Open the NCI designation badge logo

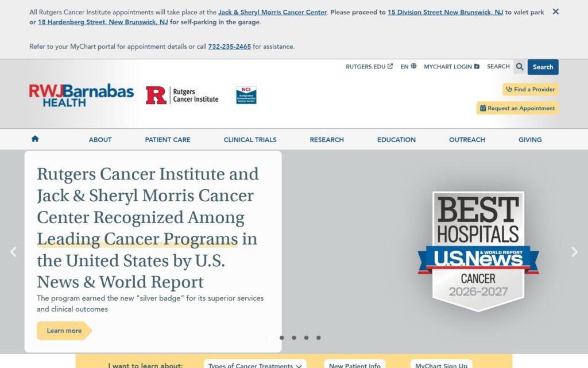[246, 95]
